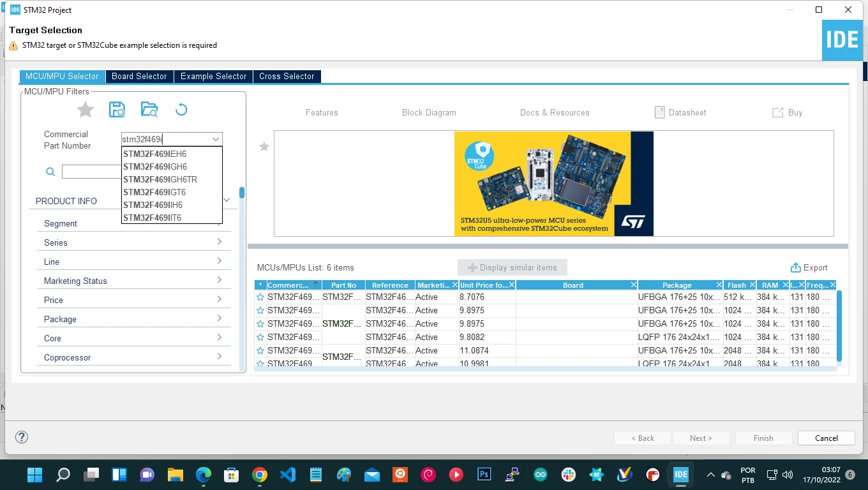Remove the RAM column with its X

(x=785, y=285)
